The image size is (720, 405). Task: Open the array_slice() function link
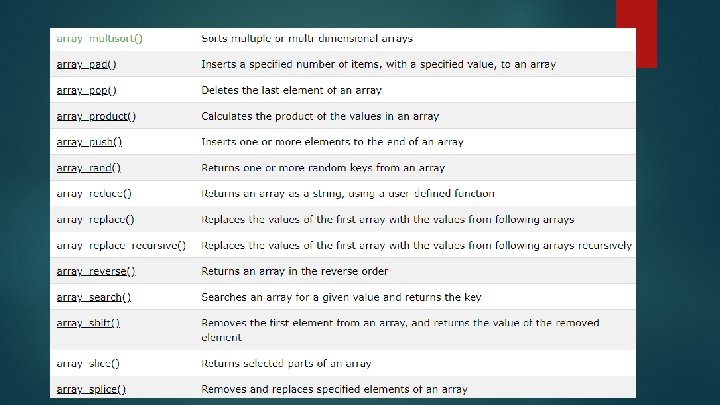(88, 363)
